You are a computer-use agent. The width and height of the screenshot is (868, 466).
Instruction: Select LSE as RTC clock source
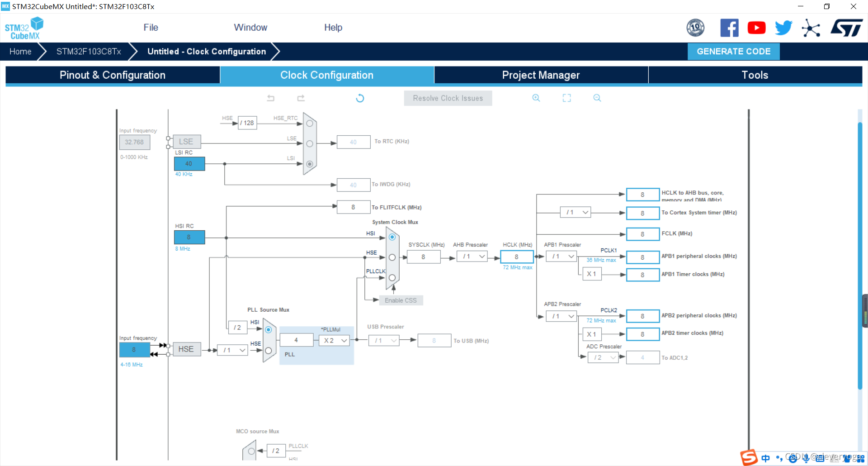coord(310,144)
